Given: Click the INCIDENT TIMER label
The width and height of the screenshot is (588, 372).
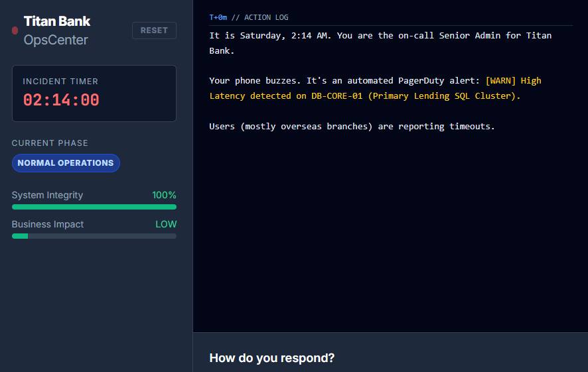Looking at the screenshot, I should (60, 82).
